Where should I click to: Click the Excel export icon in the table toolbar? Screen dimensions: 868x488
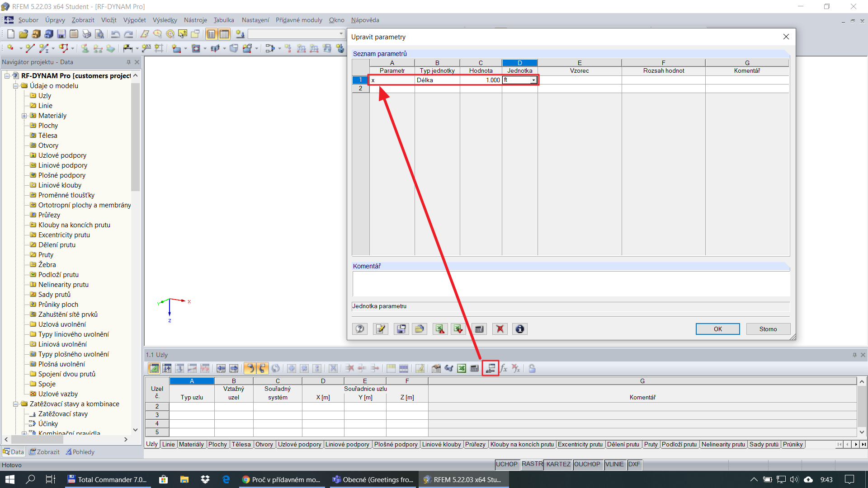click(462, 368)
